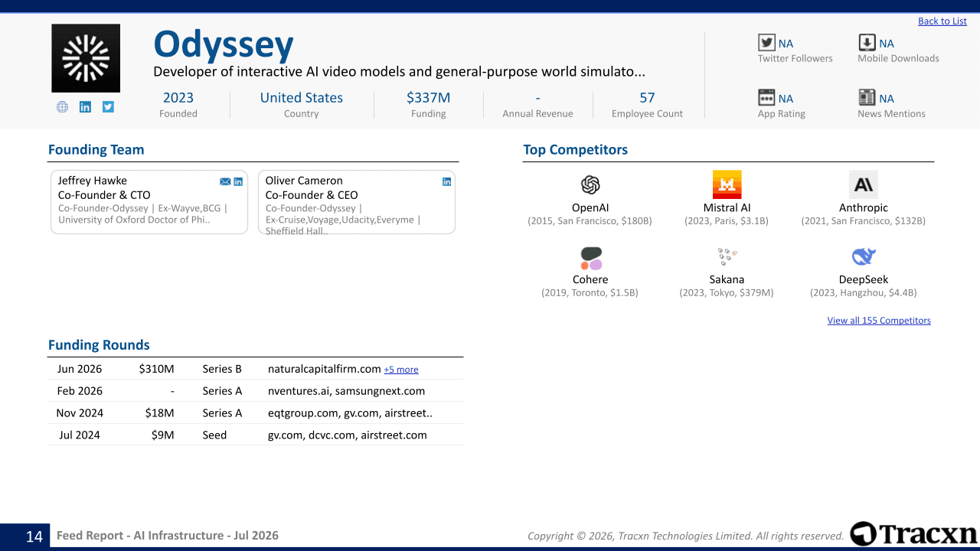The width and height of the screenshot is (980, 551).
Task: Click the App Rating stars icon
Action: (x=766, y=98)
